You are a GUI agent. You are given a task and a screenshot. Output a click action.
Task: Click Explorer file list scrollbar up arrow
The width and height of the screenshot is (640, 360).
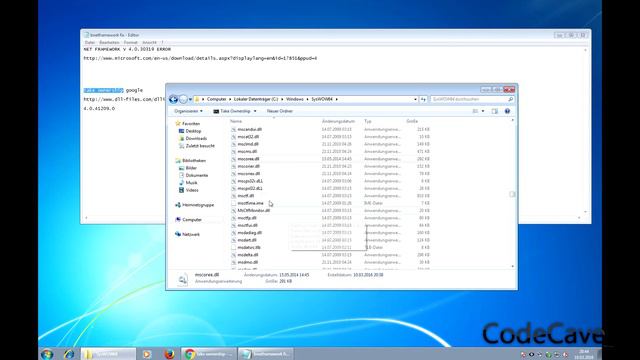(x=513, y=120)
